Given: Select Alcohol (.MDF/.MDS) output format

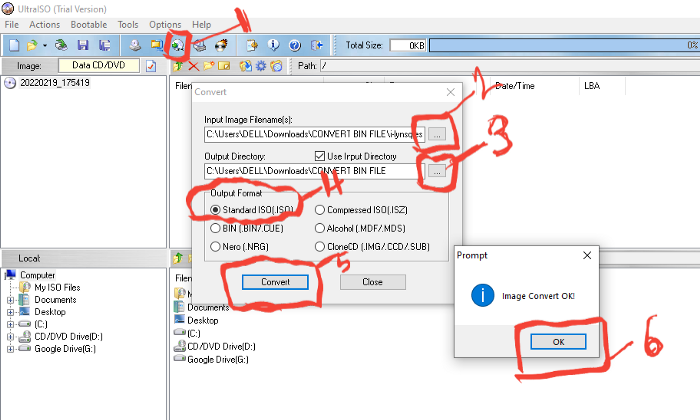Looking at the screenshot, I should (x=360, y=228).
